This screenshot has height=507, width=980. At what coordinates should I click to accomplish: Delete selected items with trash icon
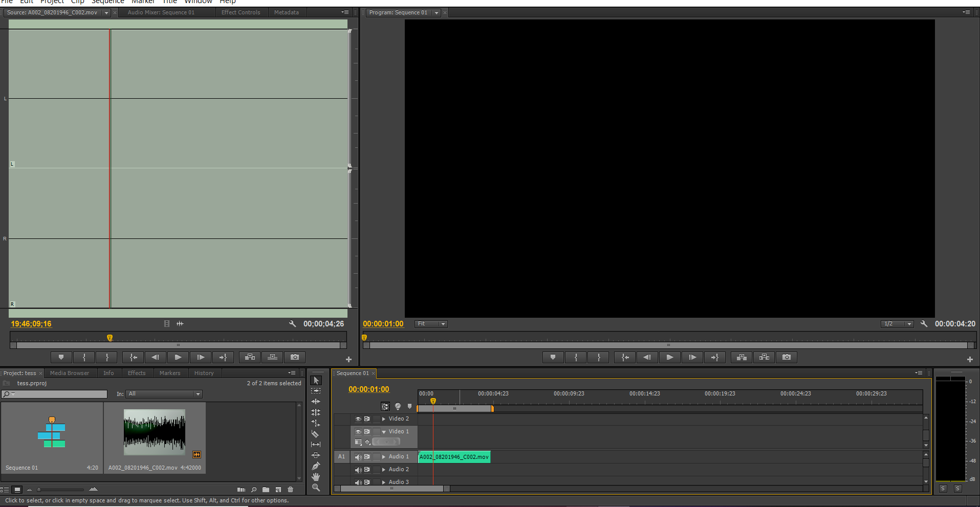click(x=290, y=490)
